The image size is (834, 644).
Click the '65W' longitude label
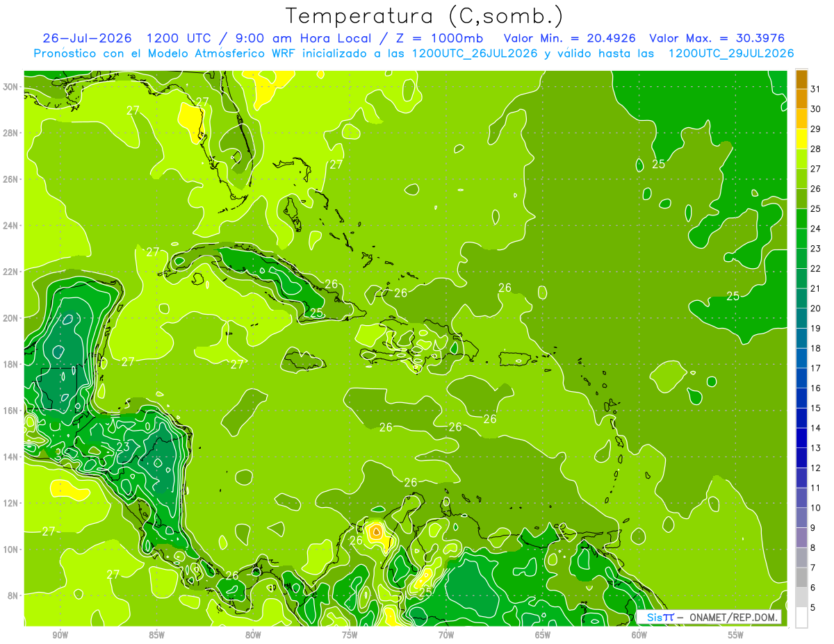pyautogui.click(x=543, y=635)
